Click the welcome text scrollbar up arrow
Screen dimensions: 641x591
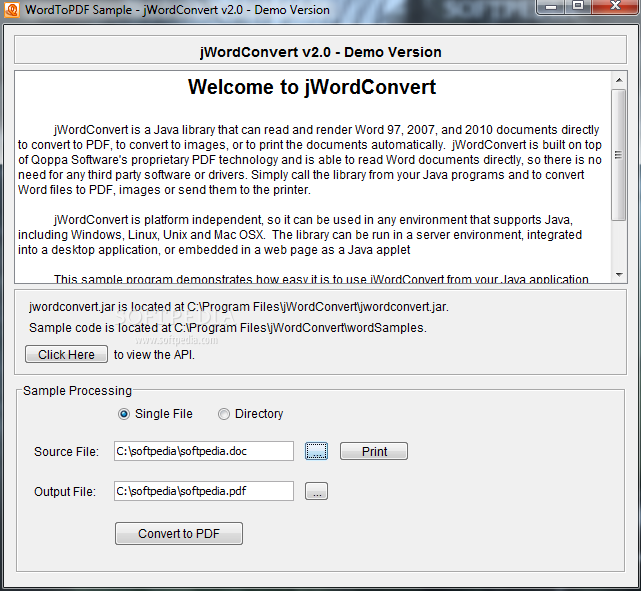(619, 80)
